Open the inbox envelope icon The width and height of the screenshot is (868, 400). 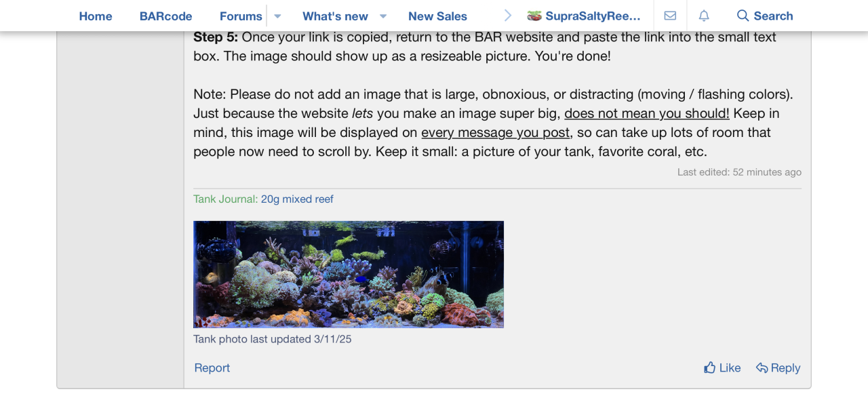pyautogui.click(x=670, y=16)
